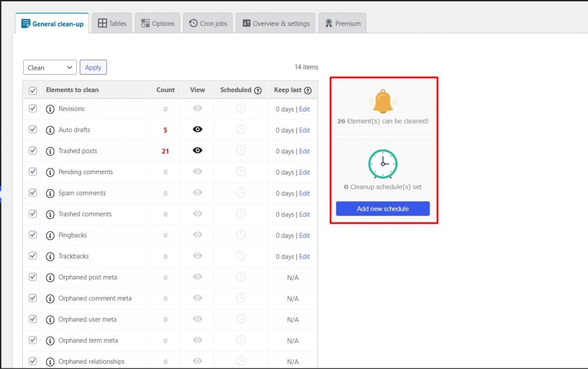Click the orange bell notification icon
The height and width of the screenshot is (369, 588).
tap(383, 101)
